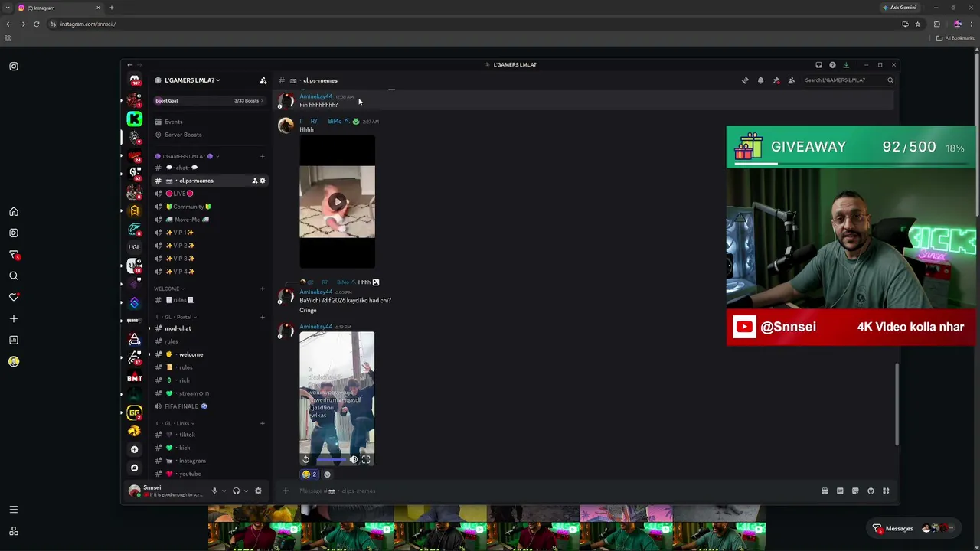Viewport: 980px width, 551px height.
Task: Collapse the WELCOME category
Action: click(x=167, y=289)
